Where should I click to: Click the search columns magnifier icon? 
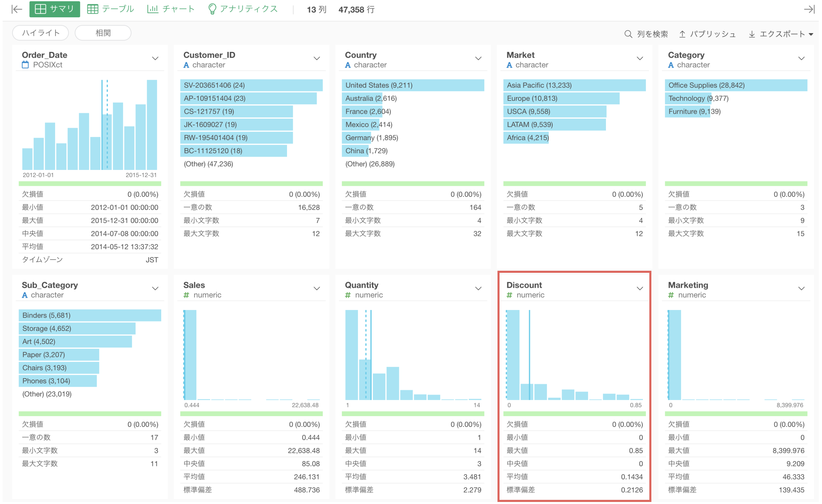click(628, 34)
